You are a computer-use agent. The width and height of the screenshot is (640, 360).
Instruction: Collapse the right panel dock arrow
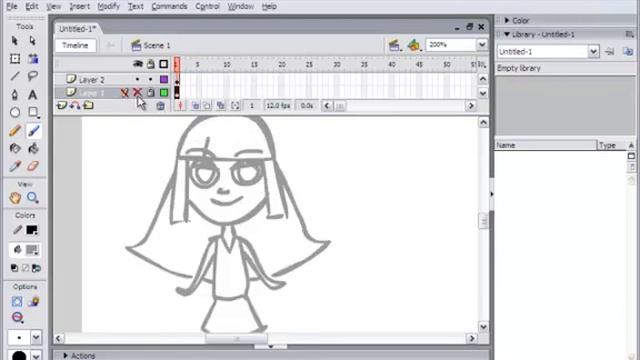491,194
